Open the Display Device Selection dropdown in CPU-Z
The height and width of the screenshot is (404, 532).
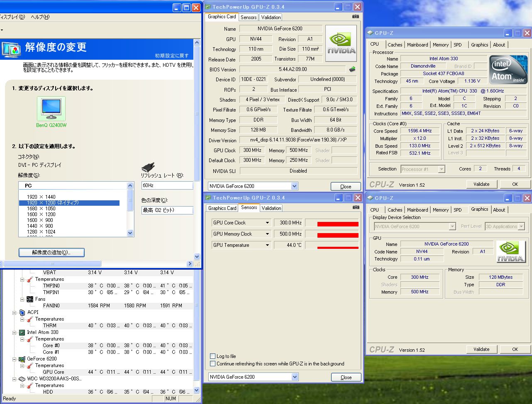click(452, 226)
